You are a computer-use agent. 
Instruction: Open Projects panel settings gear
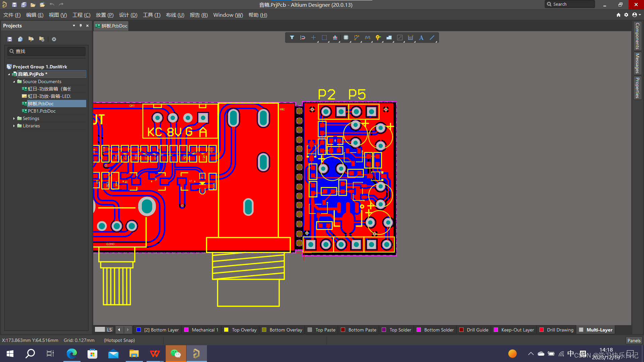tap(54, 39)
